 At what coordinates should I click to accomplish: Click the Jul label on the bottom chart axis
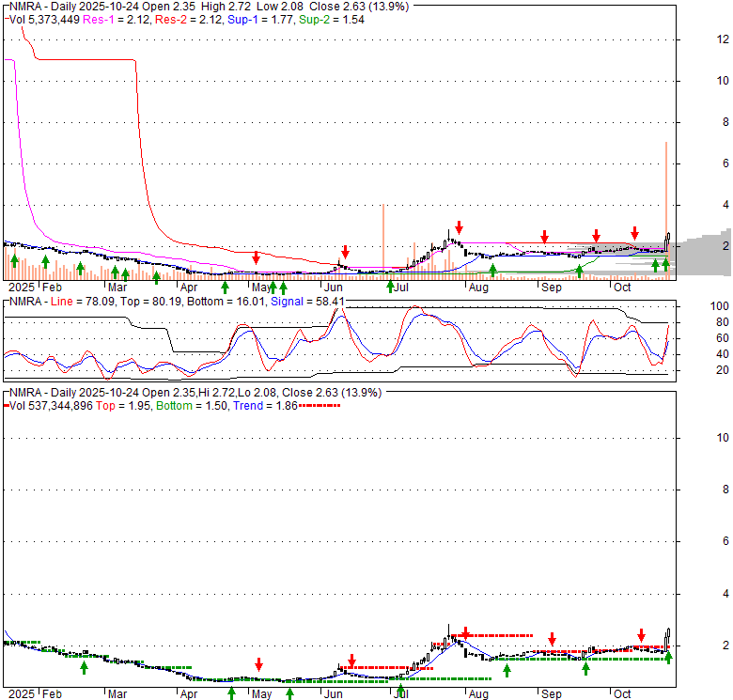tap(401, 693)
